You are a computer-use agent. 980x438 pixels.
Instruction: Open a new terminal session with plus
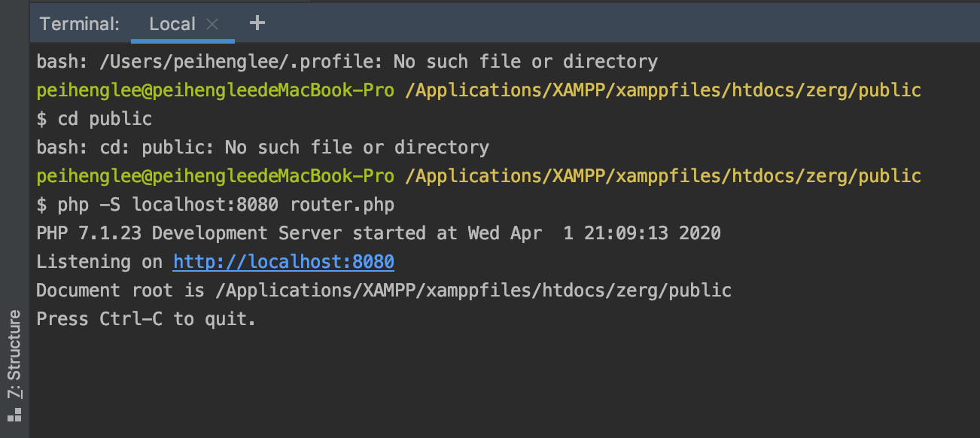257,23
